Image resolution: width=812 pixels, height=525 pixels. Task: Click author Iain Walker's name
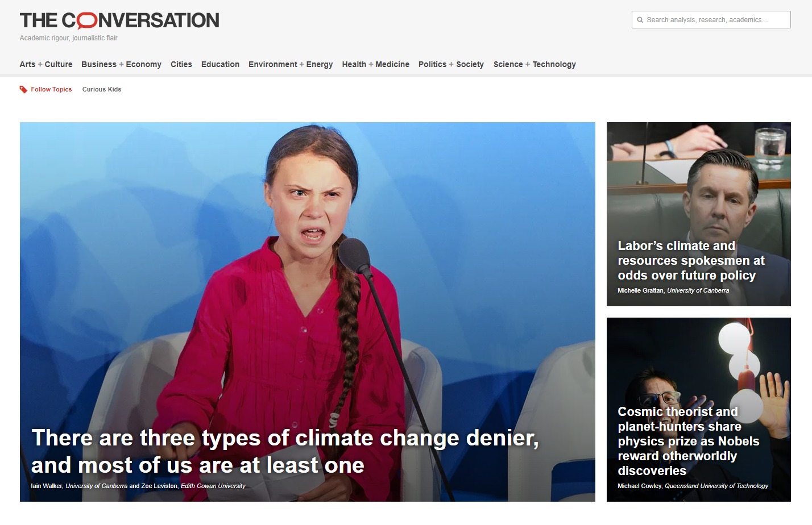47,486
